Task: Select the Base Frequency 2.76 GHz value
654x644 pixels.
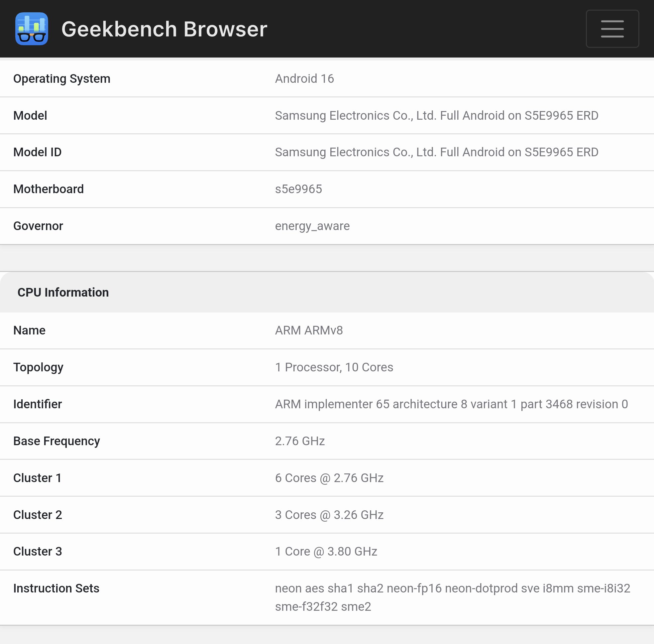Action: (300, 441)
